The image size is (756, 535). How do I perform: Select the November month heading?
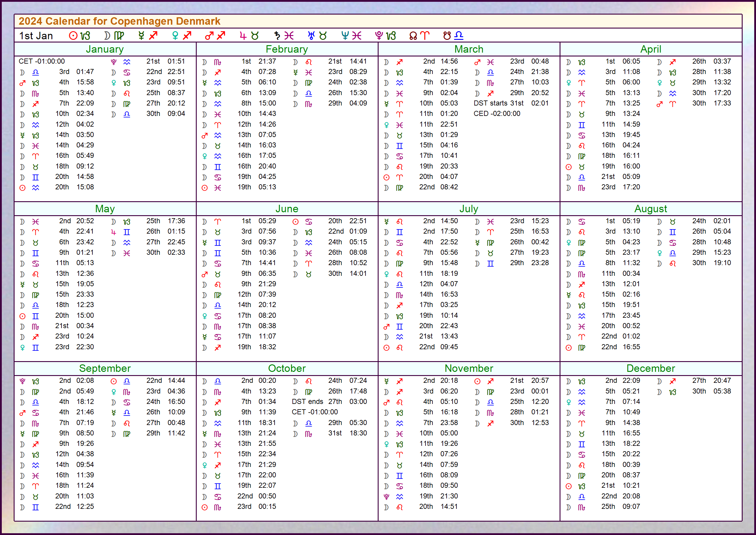point(469,368)
